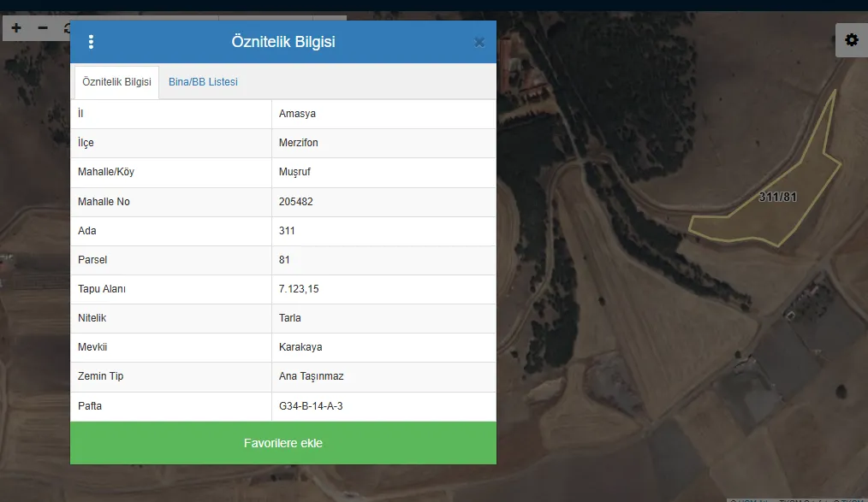Image resolution: width=868 pixels, height=502 pixels.
Task: Open map settings gear icon
Action: 851,40
